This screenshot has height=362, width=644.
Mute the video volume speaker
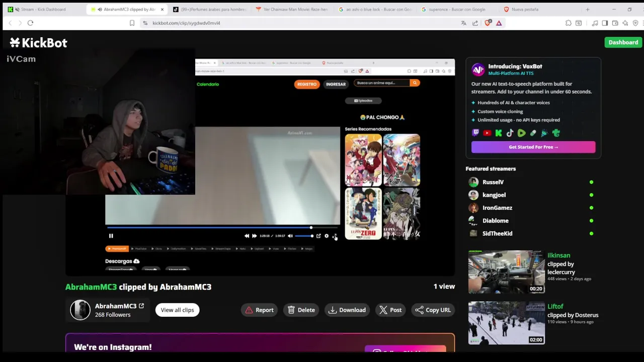(290, 236)
